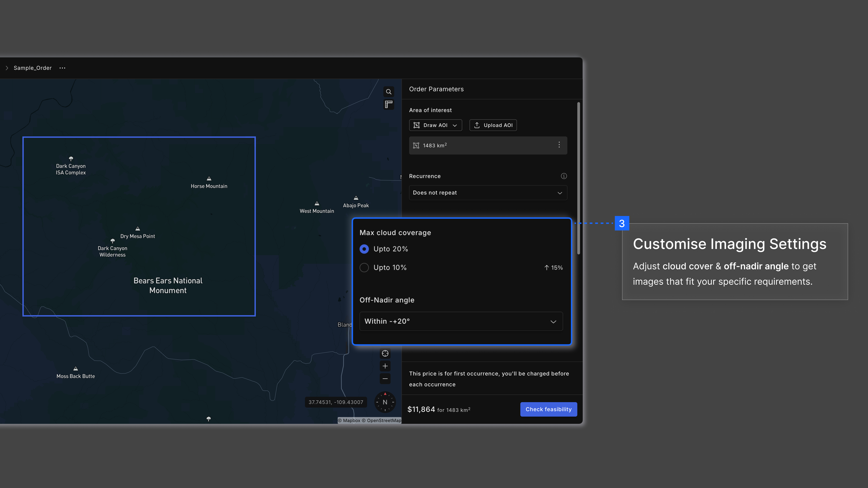Click the locate/recenter crosshair icon
Screen dimensions: 868x488
[385, 353]
